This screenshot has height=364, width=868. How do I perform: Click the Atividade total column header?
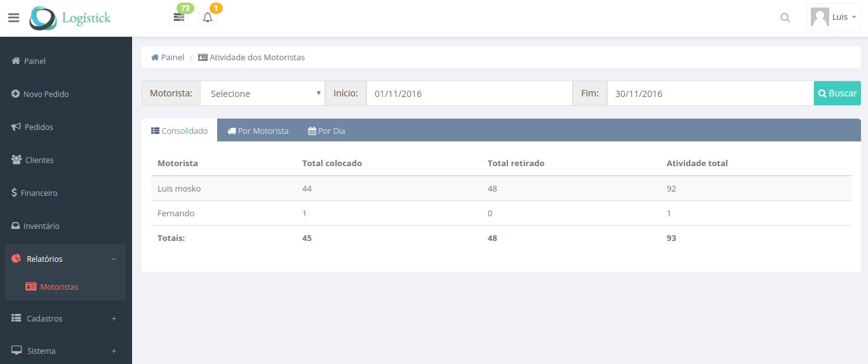click(697, 163)
